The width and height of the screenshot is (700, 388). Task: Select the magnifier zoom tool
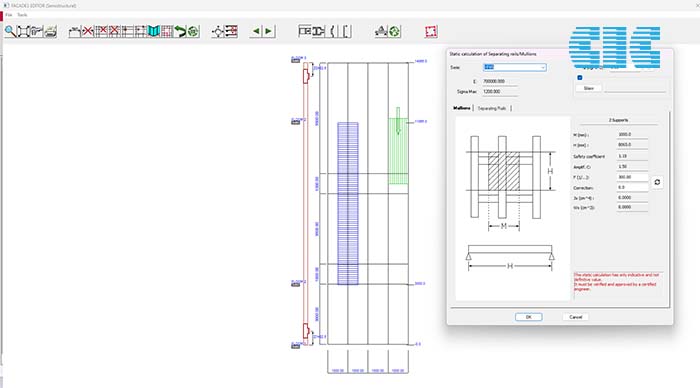[x=10, y=31]
